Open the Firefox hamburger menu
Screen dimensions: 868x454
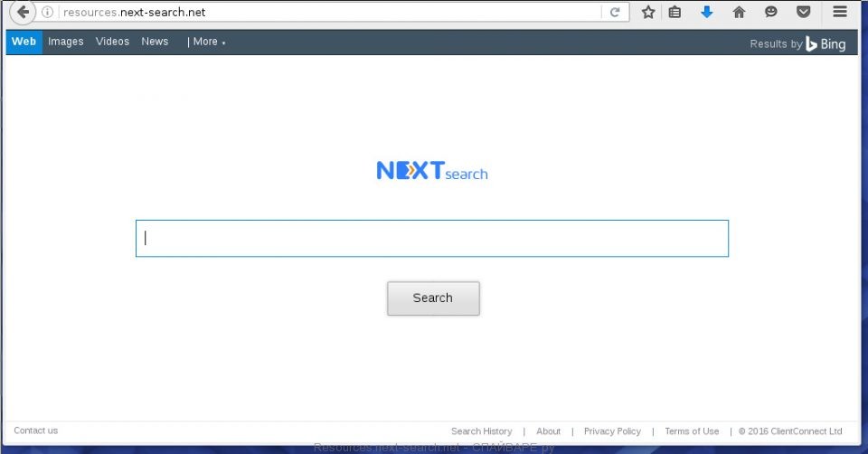840,13
